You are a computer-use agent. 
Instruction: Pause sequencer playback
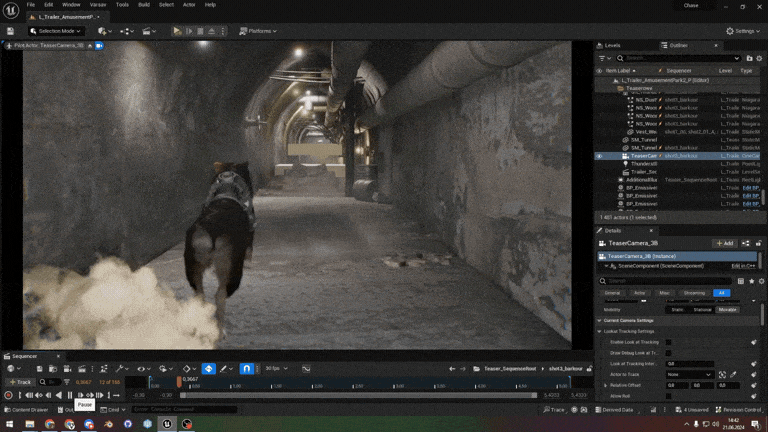click(70, 395)
